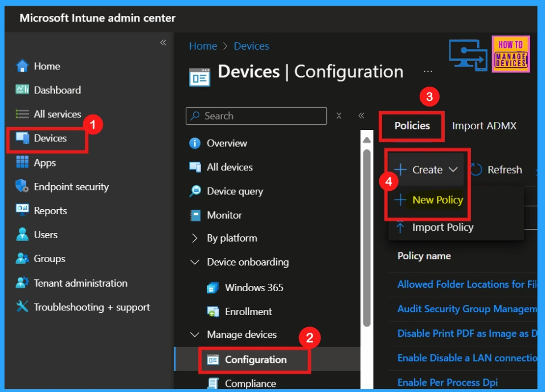The image size is (545, 392).
Task: Sort by Policy name column header
Action: coord(424,256)
